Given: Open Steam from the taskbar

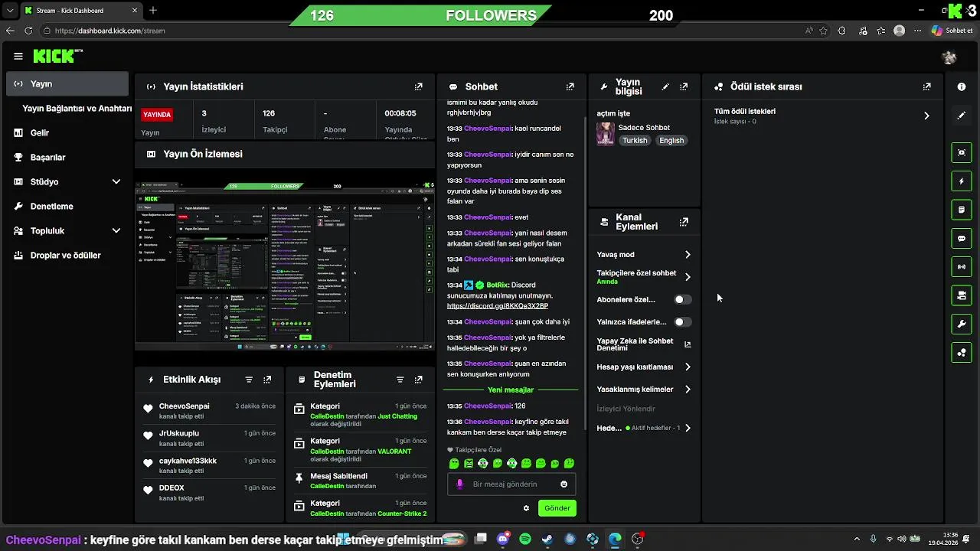Looking at the screenshot, I should click(x=547, y=539).
